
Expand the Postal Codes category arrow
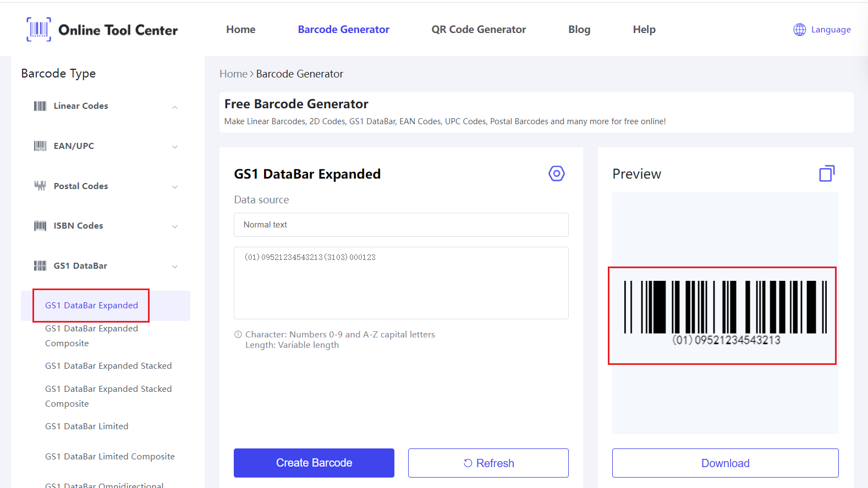pos(175,187)
